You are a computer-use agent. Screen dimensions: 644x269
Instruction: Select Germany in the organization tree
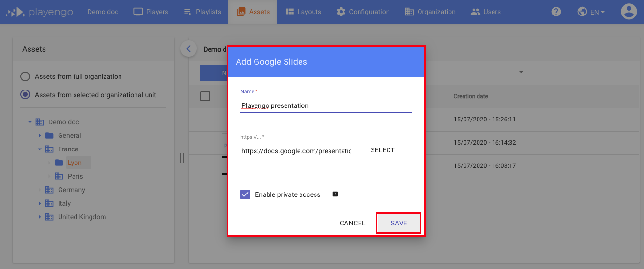click(x=72, y=190)
